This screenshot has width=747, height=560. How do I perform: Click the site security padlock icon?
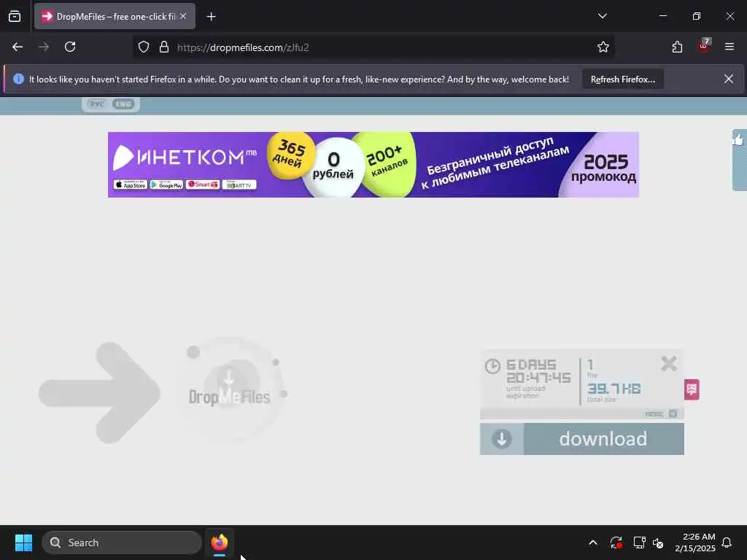tap(164, 47)
